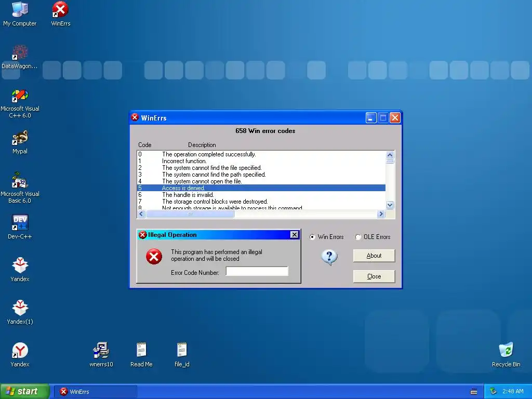Screen dimensions: 532x399
Task: Click the Error Code Number field
Action: tap(257, 271)
